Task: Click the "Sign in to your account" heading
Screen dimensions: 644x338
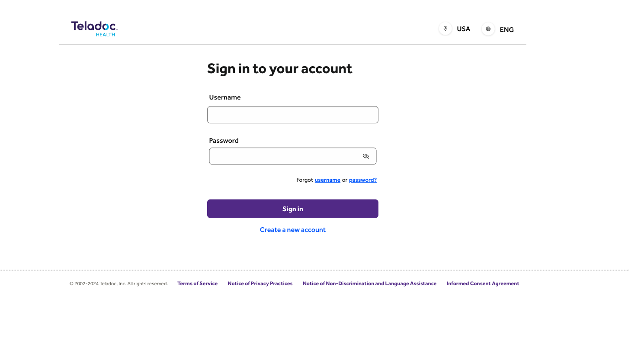Action: point(279,69)
